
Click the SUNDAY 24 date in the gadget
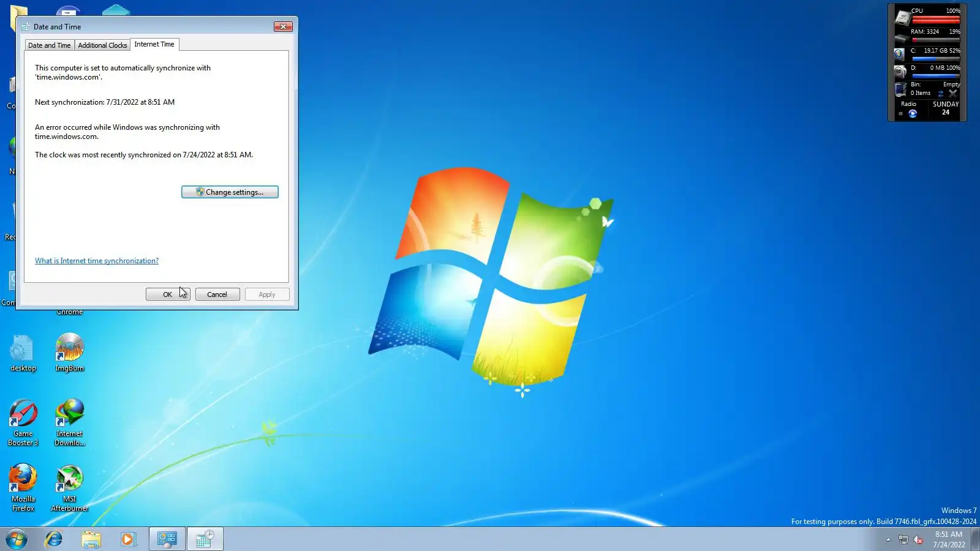(946, 108)
